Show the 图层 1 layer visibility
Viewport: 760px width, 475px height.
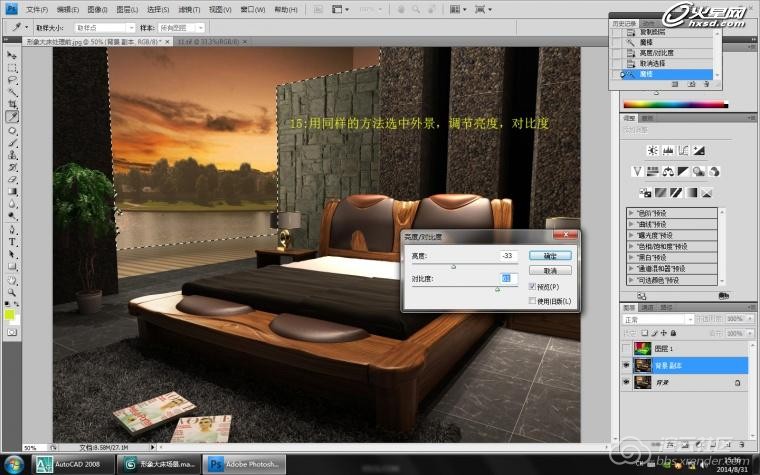pos(626,348)
